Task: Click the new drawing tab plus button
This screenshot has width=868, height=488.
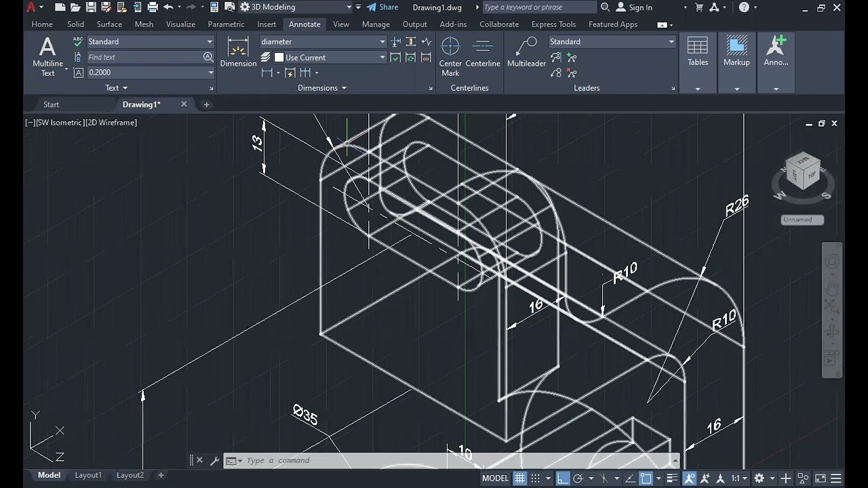Action: pyautogui.click(x=207, y=104)
